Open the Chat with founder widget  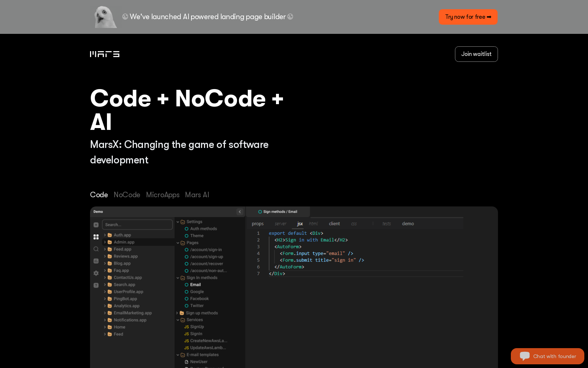coord(548,356)
